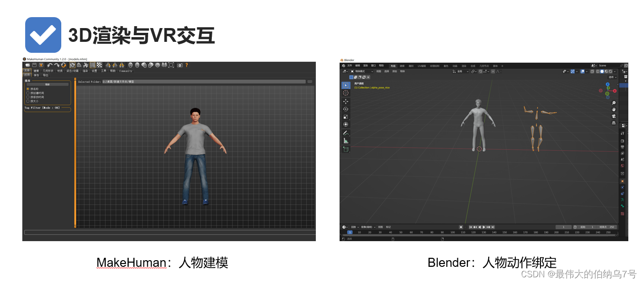The image size is (644, 283).
Task: Click the Selected Folder path input field
Action: pyautogui.click(x=204, y=82)
